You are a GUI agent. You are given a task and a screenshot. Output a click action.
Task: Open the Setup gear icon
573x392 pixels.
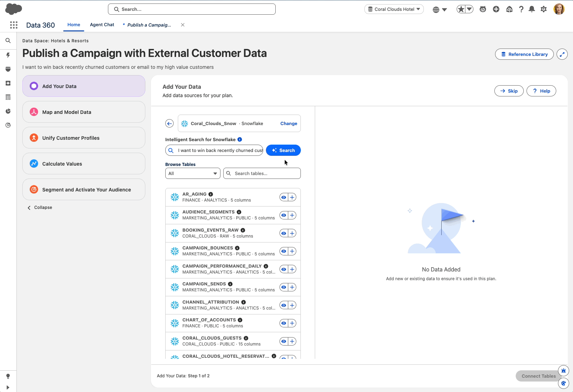[544, 9]
